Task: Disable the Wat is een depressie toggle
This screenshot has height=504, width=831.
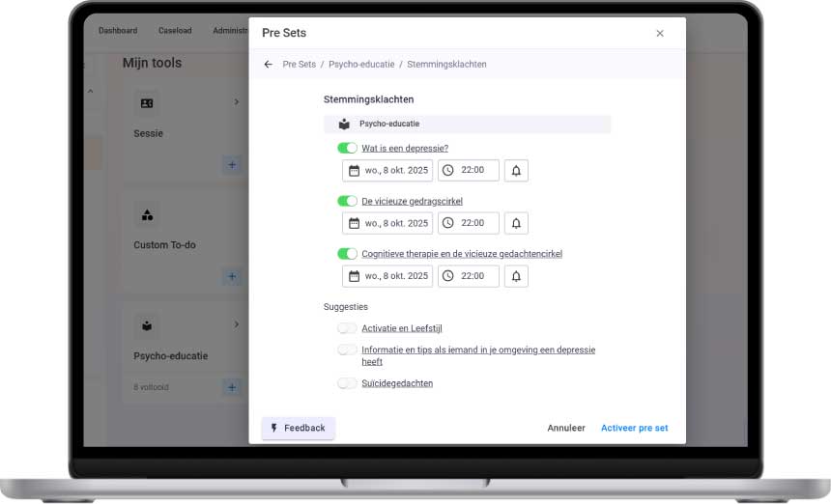Action: coord(347,148)
